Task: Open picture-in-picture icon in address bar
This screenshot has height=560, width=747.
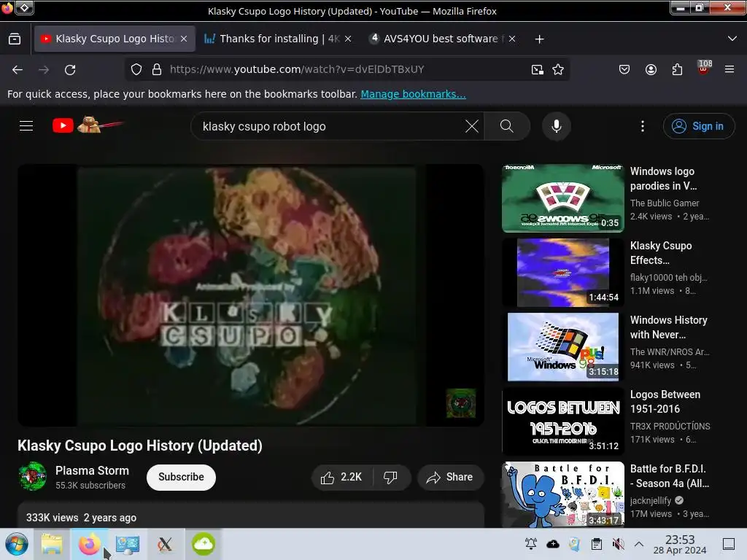Action: 538,69
